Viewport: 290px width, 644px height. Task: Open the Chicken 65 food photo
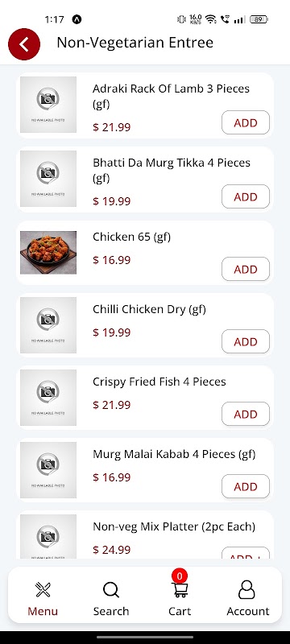coord(48,253)
